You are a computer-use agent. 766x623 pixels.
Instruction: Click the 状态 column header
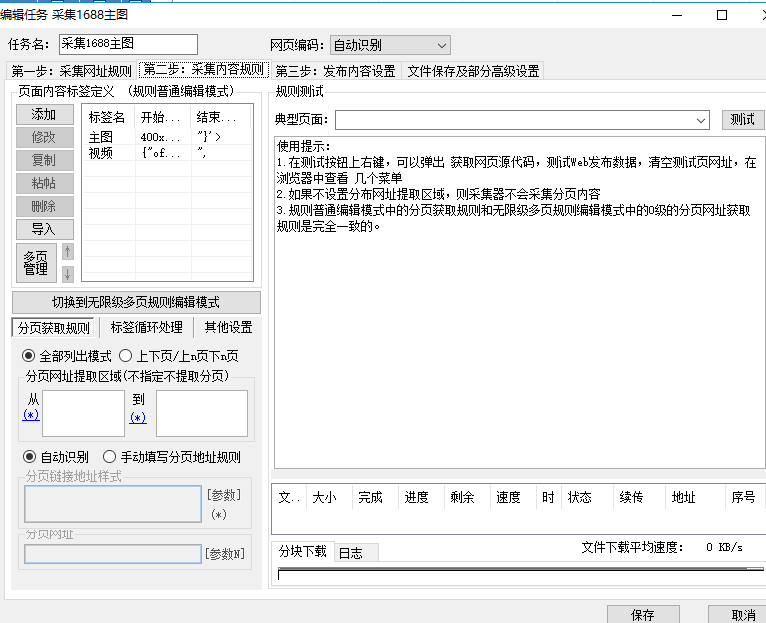pyautogui.click(x=587, y=497)
